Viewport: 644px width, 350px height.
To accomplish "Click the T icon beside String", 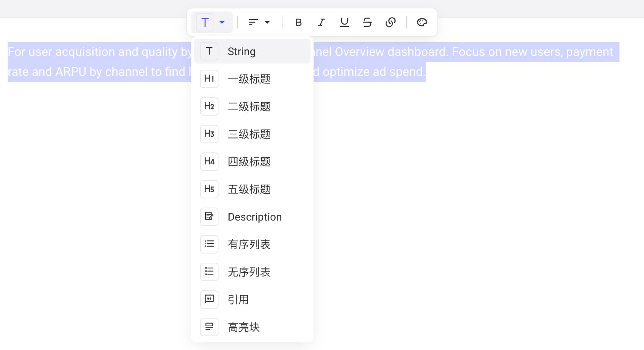I will click(x=209, y=51).
